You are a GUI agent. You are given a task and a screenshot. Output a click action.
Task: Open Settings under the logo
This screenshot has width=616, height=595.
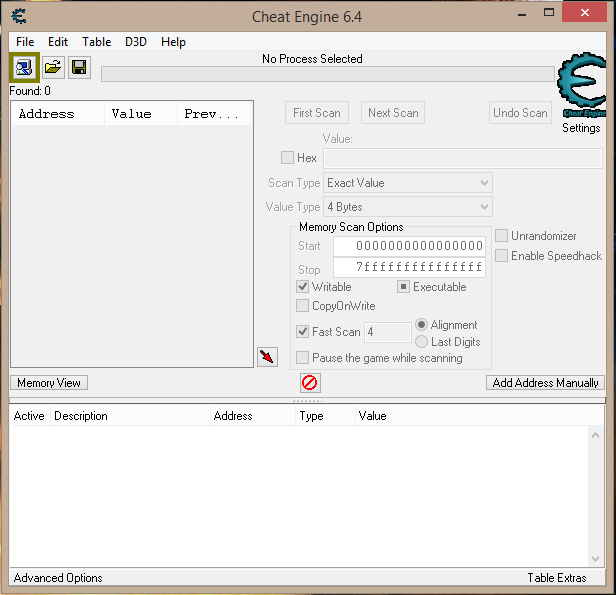(581, 128)
